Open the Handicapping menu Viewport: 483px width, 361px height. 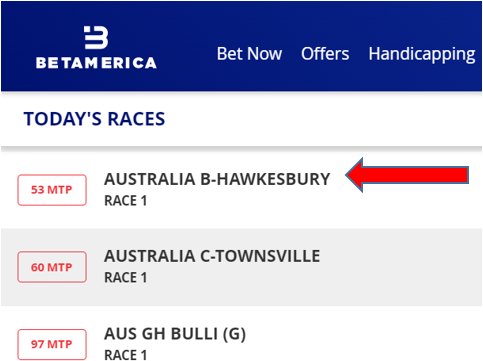pyautogui.click(x=422, y=55)
